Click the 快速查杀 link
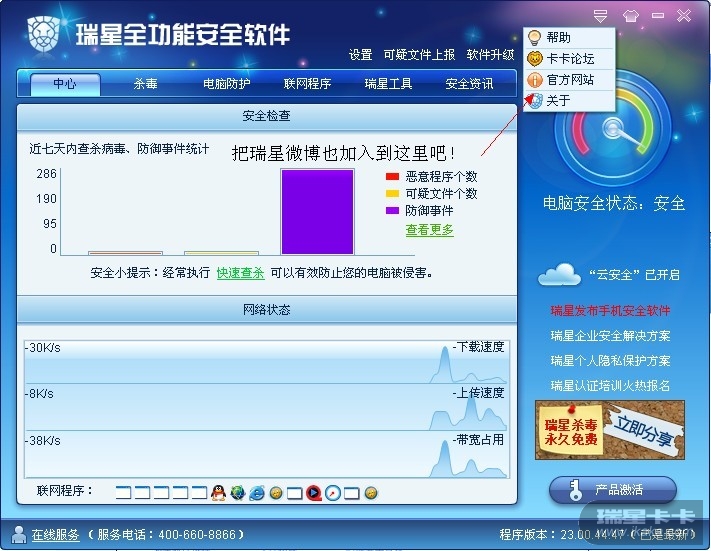This screenshot has width=711, height=551. point(240,273)
